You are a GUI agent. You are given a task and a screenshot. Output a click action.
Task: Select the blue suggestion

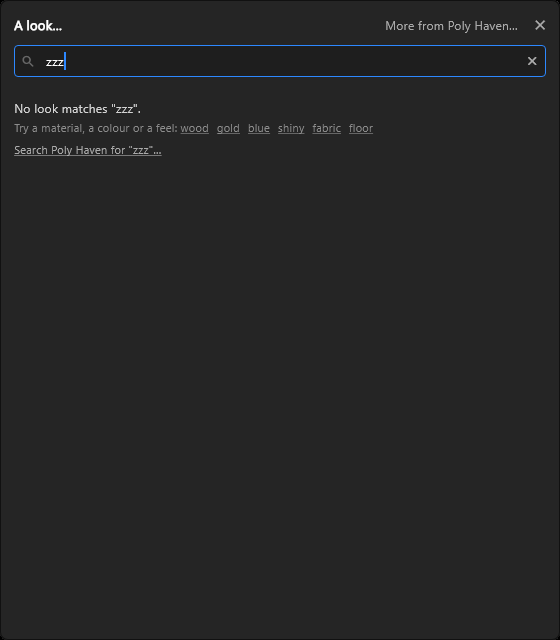tap(259, 128)
